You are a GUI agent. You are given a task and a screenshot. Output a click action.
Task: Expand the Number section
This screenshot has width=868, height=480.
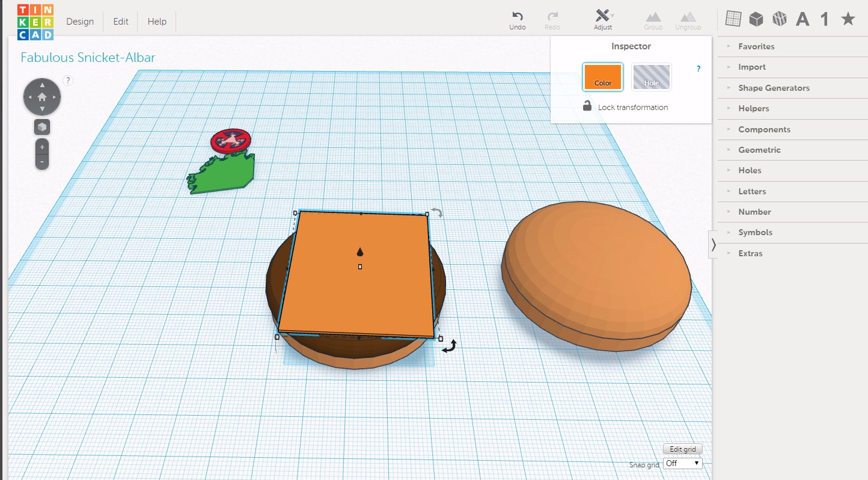793,212
